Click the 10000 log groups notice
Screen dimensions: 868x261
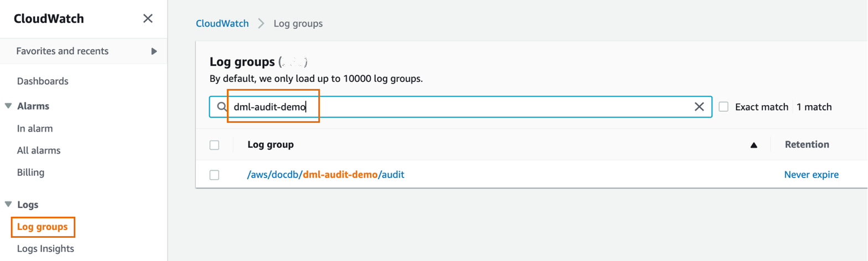(x=316, y=79)
